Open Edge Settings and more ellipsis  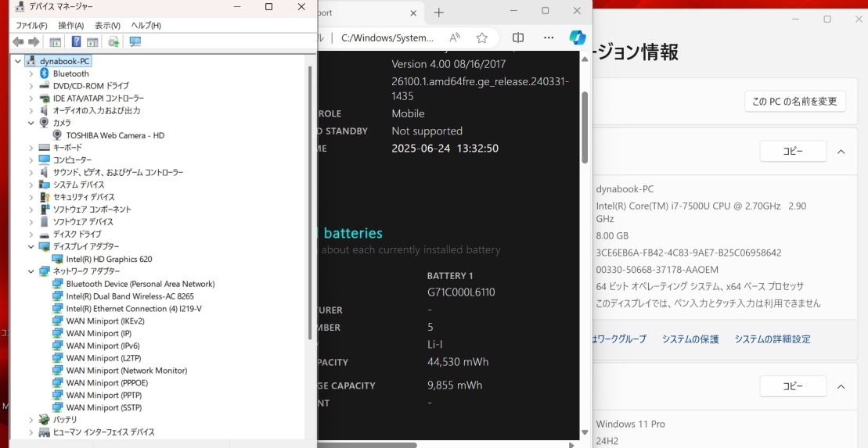(x=549, y=38)
